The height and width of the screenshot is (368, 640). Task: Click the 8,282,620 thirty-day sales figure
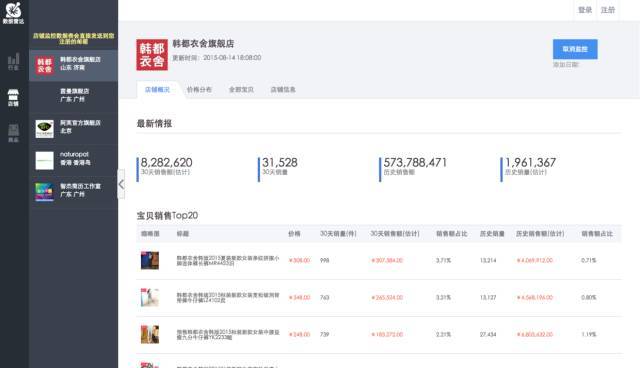[x=167, y=162]
